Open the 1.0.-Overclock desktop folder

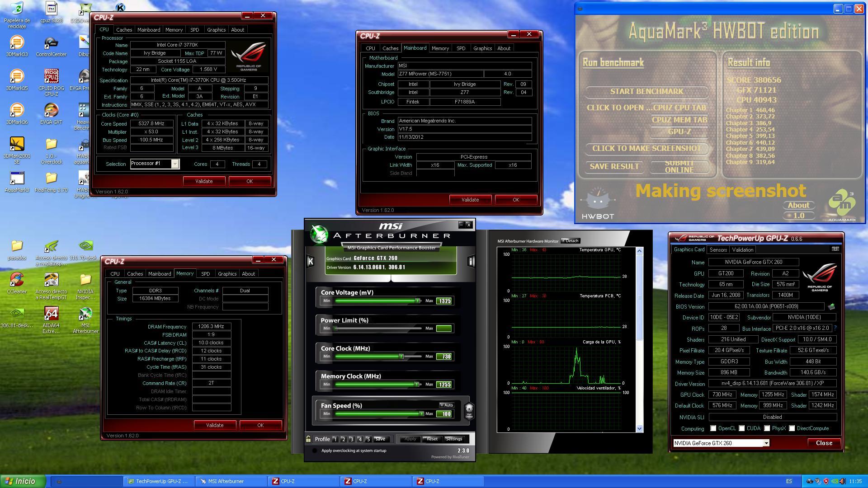51,150
